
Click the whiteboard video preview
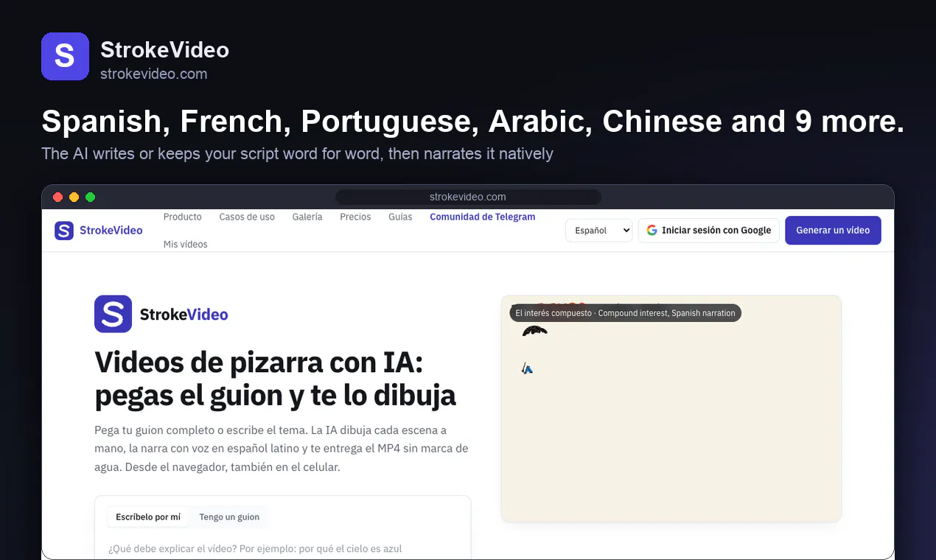pos(671,409)
